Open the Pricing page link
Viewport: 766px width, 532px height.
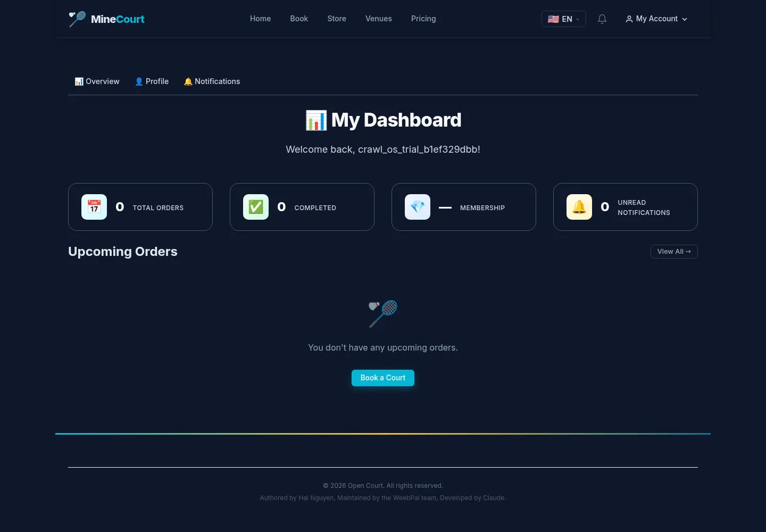[x=423, y=19]
